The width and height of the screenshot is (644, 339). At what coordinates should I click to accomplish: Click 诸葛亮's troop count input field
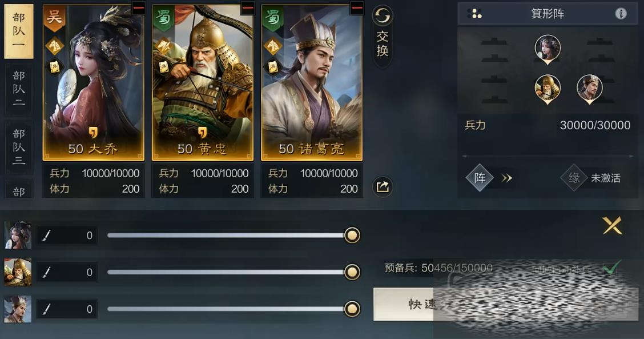click(67, 309)
